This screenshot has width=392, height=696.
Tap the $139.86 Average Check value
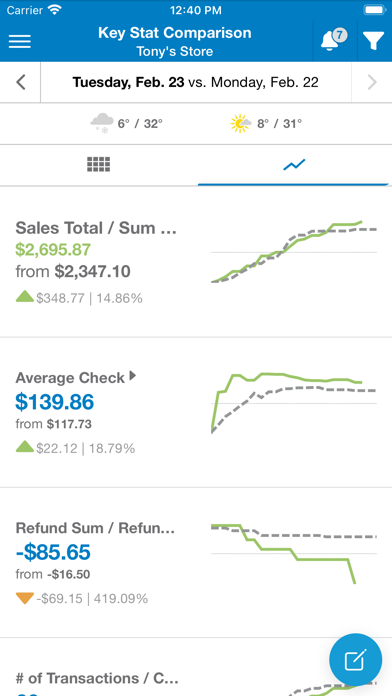point(55,402)
